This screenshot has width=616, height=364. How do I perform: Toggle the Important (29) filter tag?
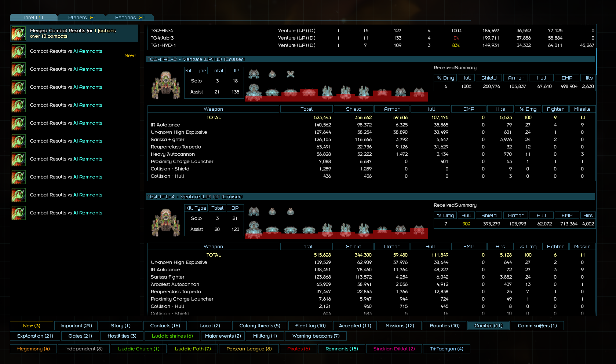tap(76, 326)
